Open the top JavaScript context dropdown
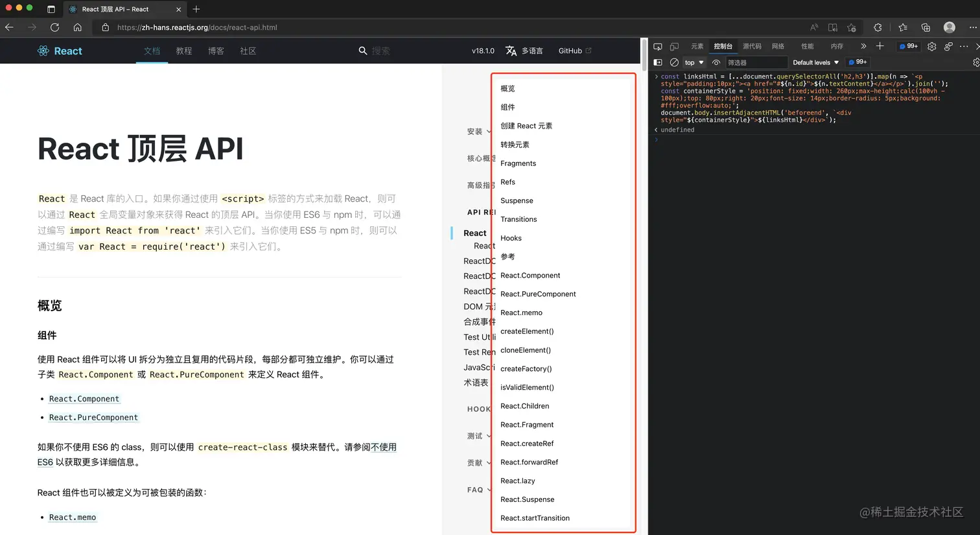The width and height of the screenshot is (980, 535). coord(694,62)
